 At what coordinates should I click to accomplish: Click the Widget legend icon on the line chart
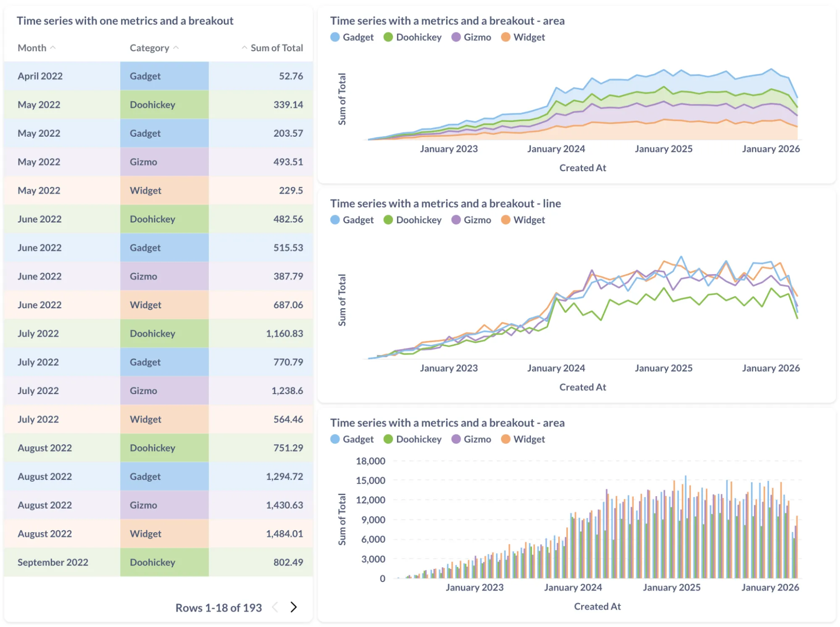tap(506, 220)
